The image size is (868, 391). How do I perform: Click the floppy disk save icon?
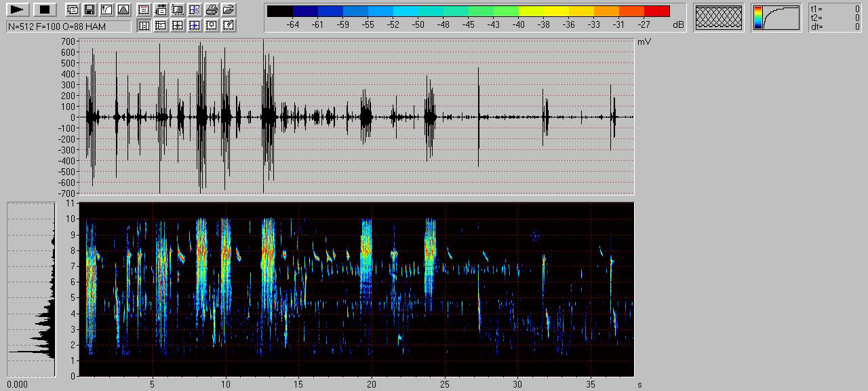[89, 10]
